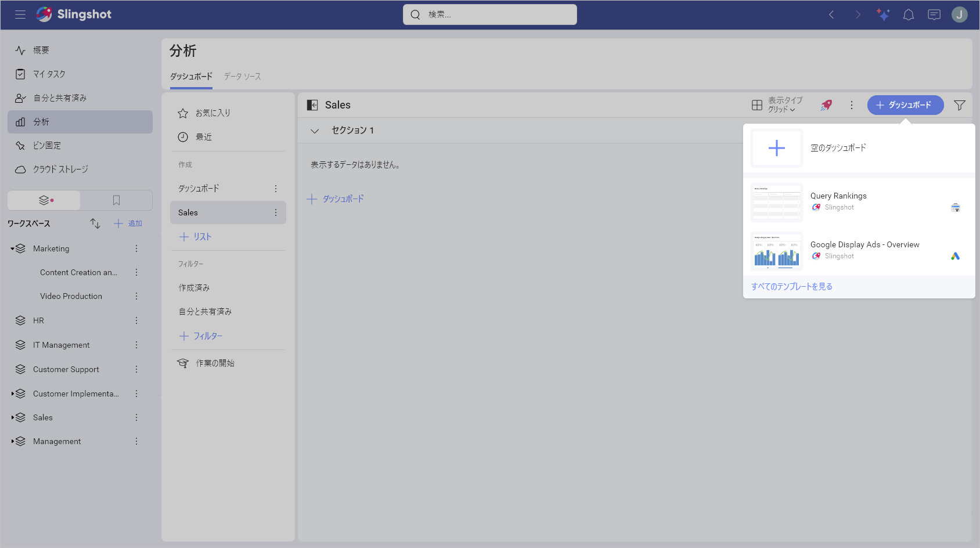Image resolution: width=980 pixels, height=548 pixels.
Task: Open マイ タスク in the sidebar
Action: [80, 74]
